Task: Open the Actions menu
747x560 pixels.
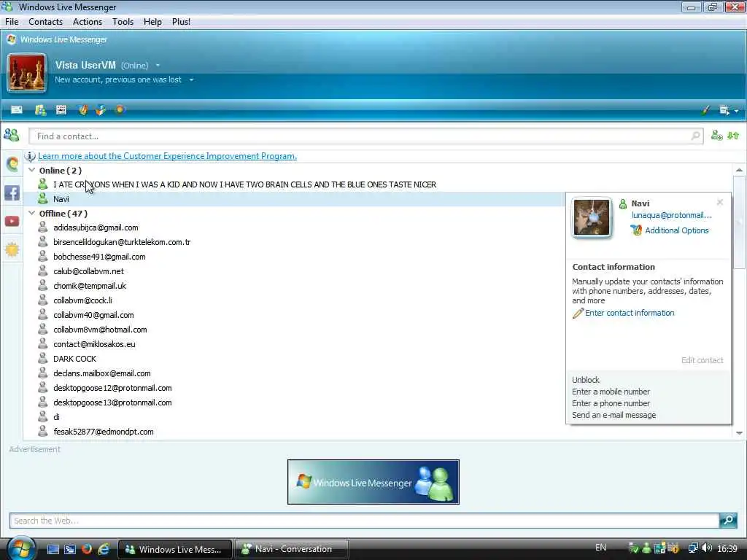Action: (88, 21)
